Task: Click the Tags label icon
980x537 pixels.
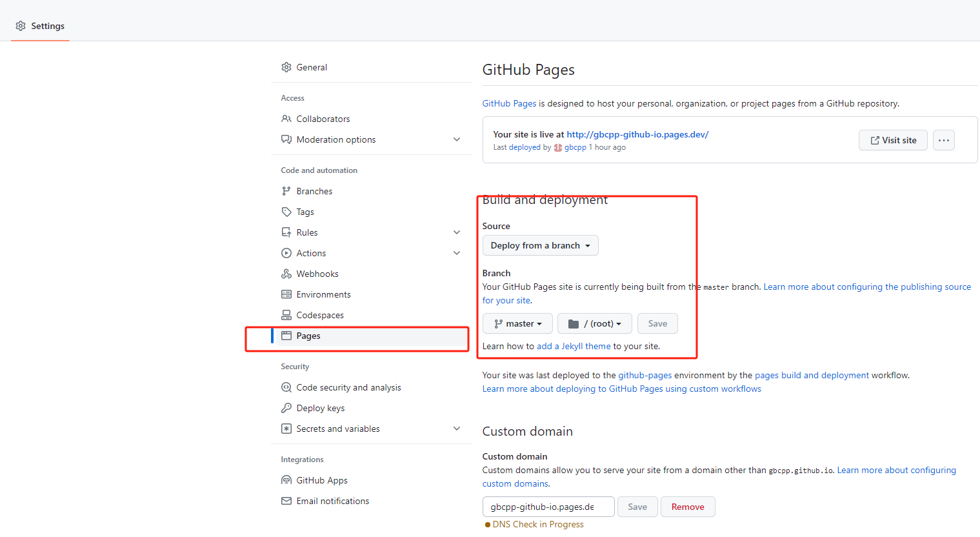Action: (x=286, y=212)
